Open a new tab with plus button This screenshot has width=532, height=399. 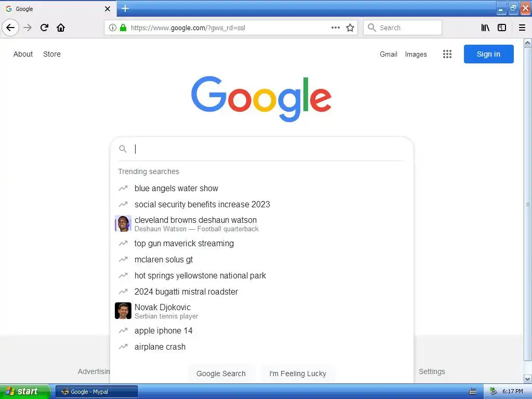(125, 8)
